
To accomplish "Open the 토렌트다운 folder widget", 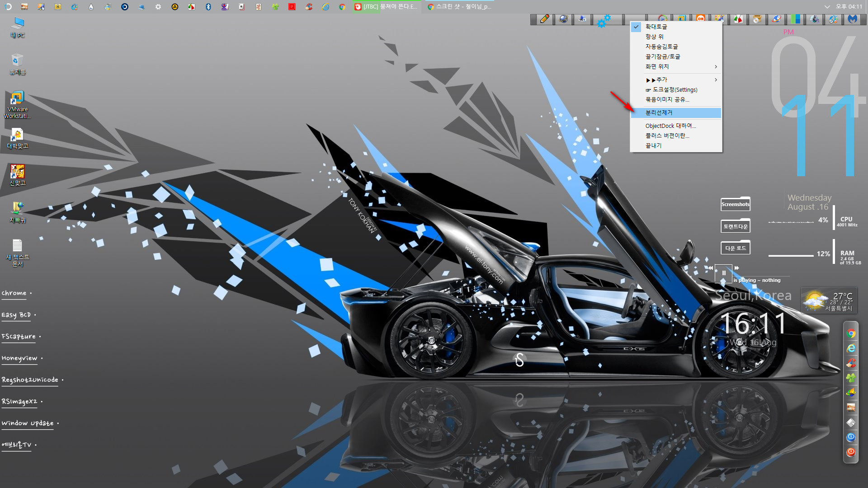I will coord(735,226).
